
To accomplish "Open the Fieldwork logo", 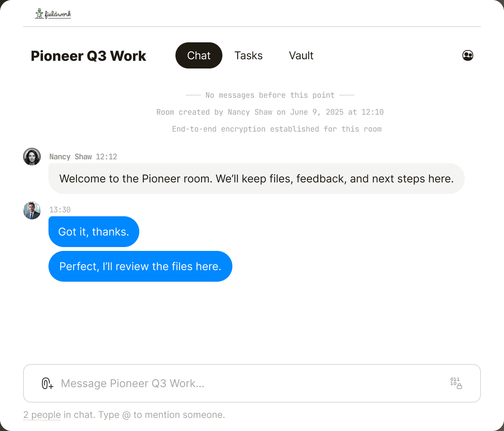I will click(53, 13).
